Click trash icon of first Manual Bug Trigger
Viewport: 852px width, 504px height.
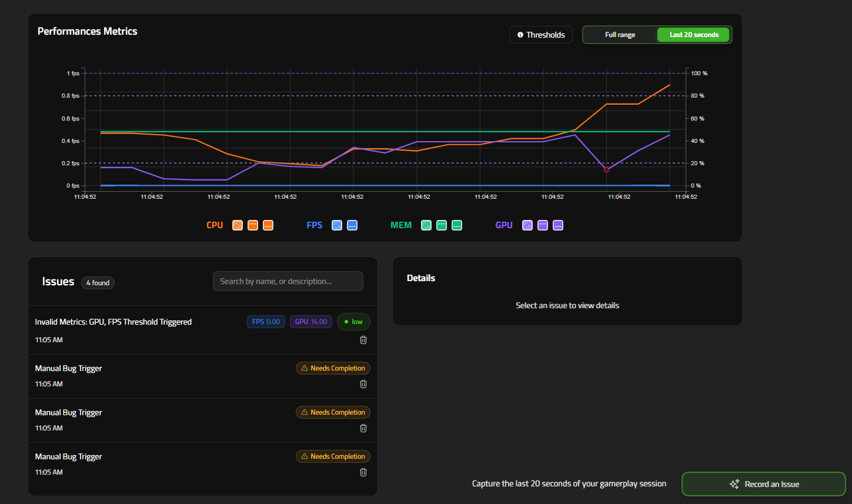(363, 384)
